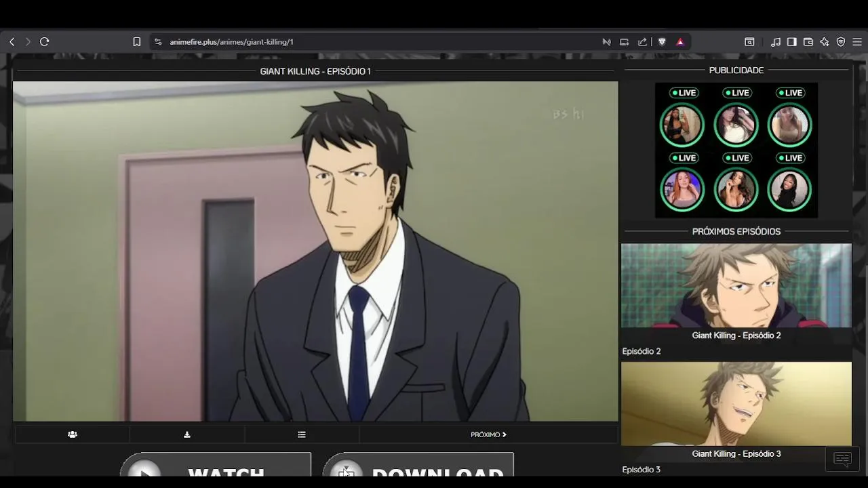Click the 'Episódio 2' text link

[x=642, y=351]
